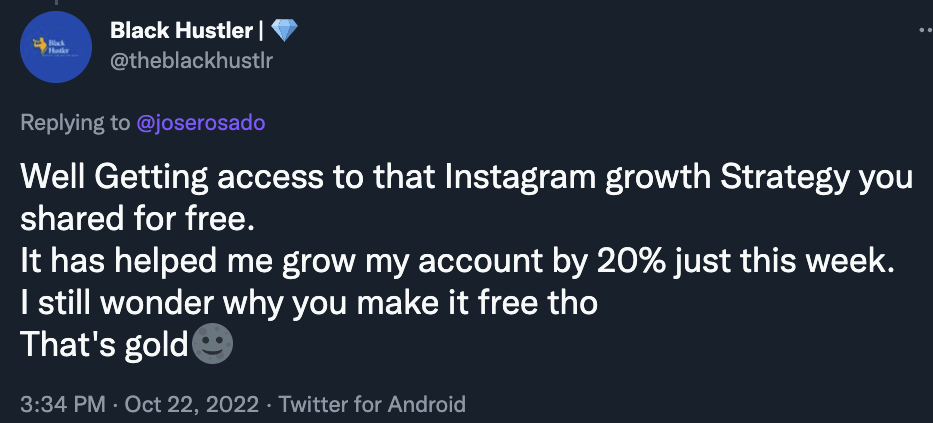Click the moon face emoji after "gold"
933x423 pixels.
coord(212,344)
